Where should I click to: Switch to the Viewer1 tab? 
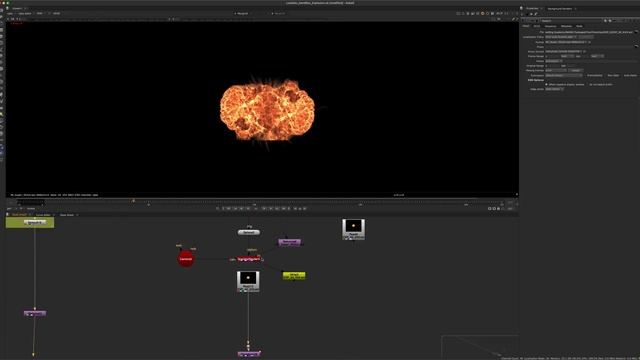pos(17,8)
